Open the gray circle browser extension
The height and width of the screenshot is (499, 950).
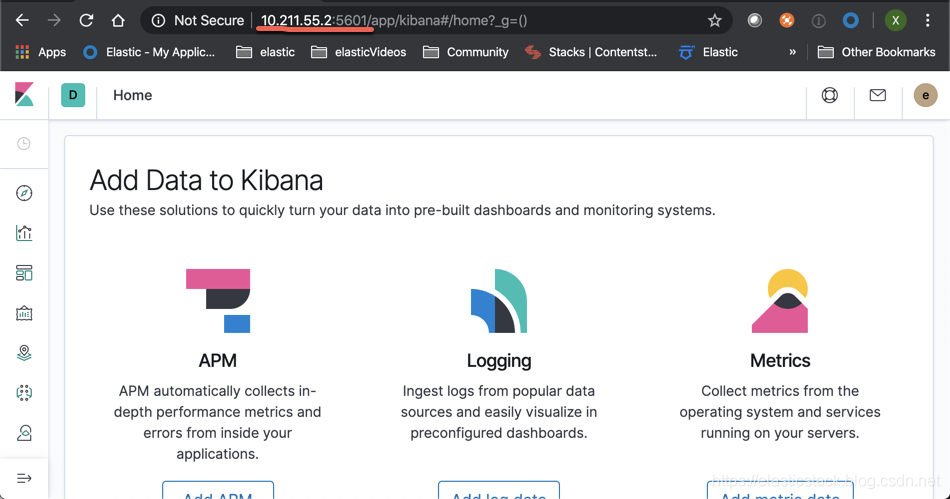[x=754, y=21]
